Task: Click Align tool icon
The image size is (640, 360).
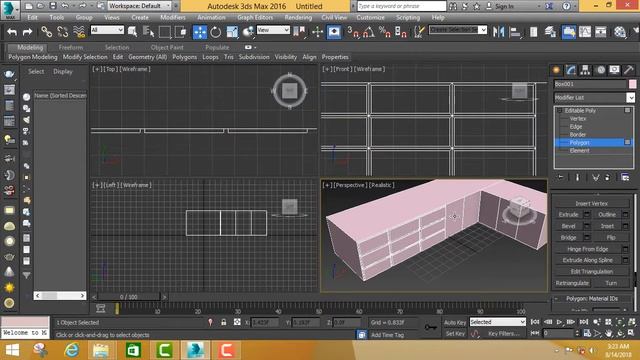Action: 515,32
